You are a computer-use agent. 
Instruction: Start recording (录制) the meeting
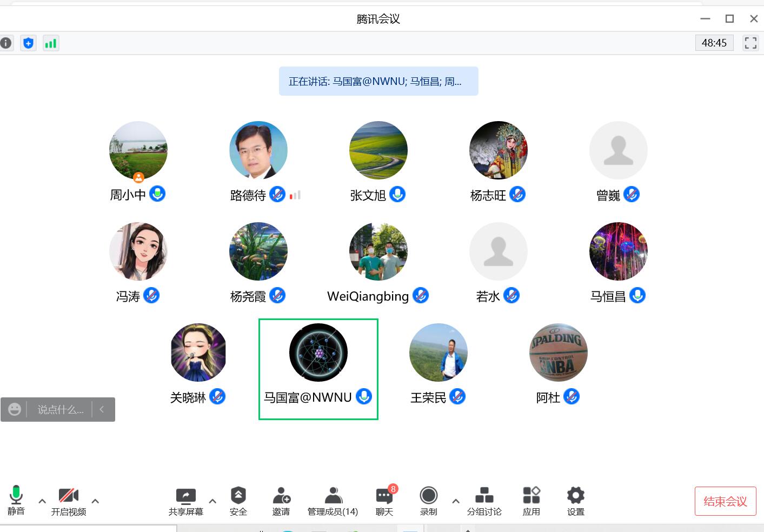[x=429, y=501]
